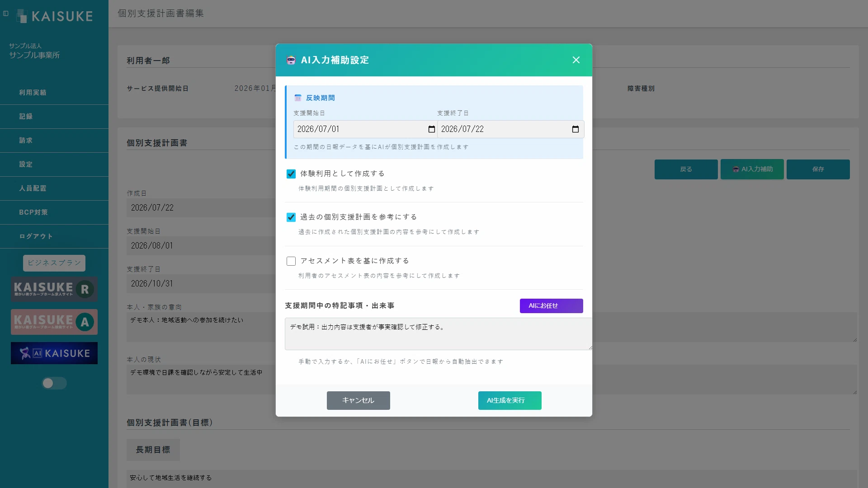This screenshot has height=488, width=868.
Task: Open 請求 in the sidebar menu
Action: [54, 141]
